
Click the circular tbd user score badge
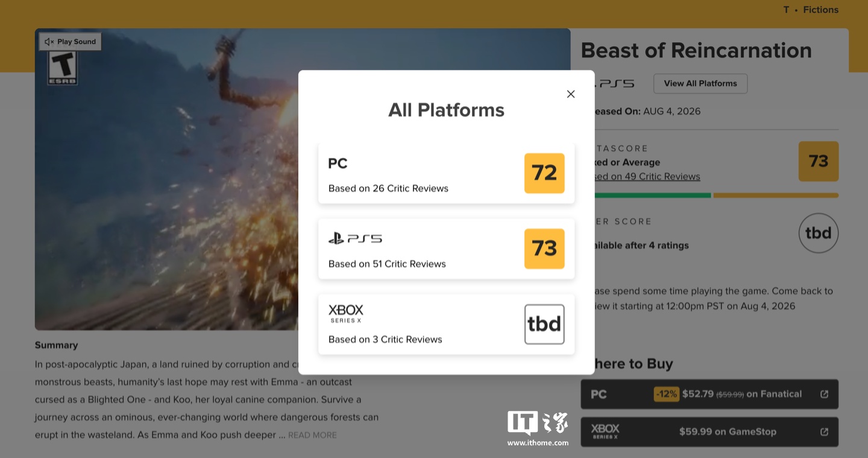[819, 233]
